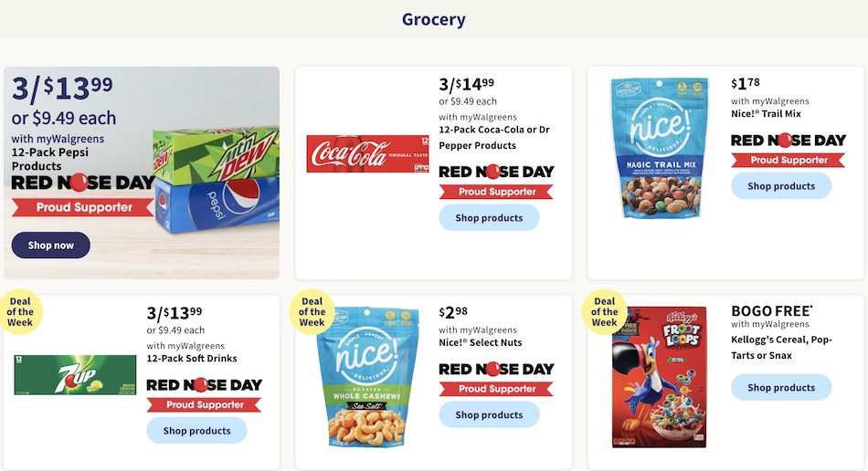Shop products for Kellogg's Cereal
868x471 pixels.
tap(781, 388)
